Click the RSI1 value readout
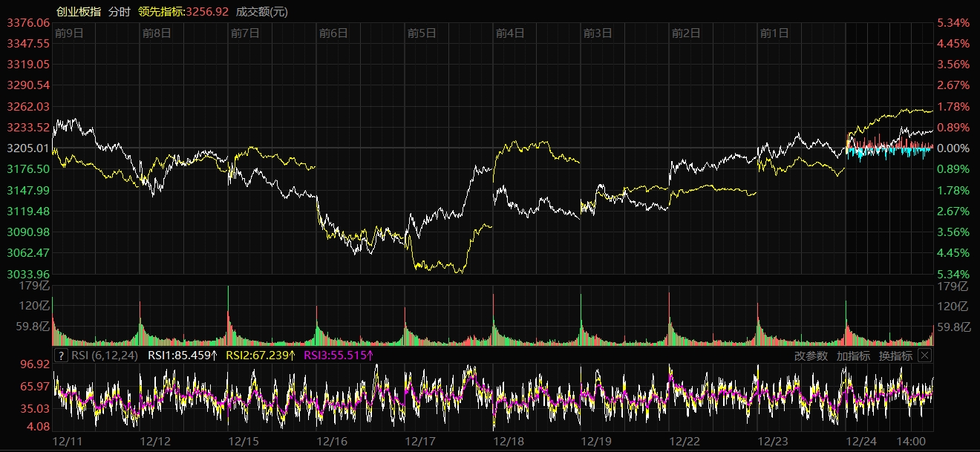The width and height of the screenshot is (980, 452). [183, 356]
